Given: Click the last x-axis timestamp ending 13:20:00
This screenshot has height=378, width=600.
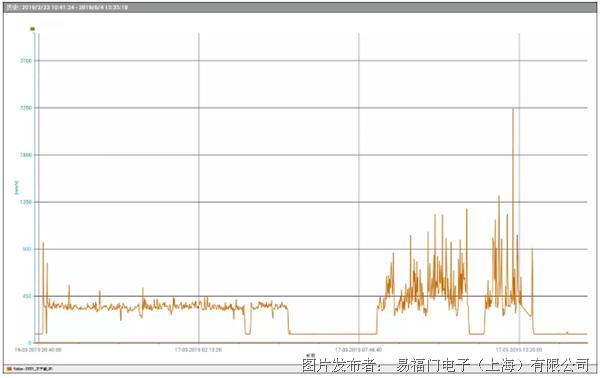Looking at the screenshot, I should (x=519, y=350).
